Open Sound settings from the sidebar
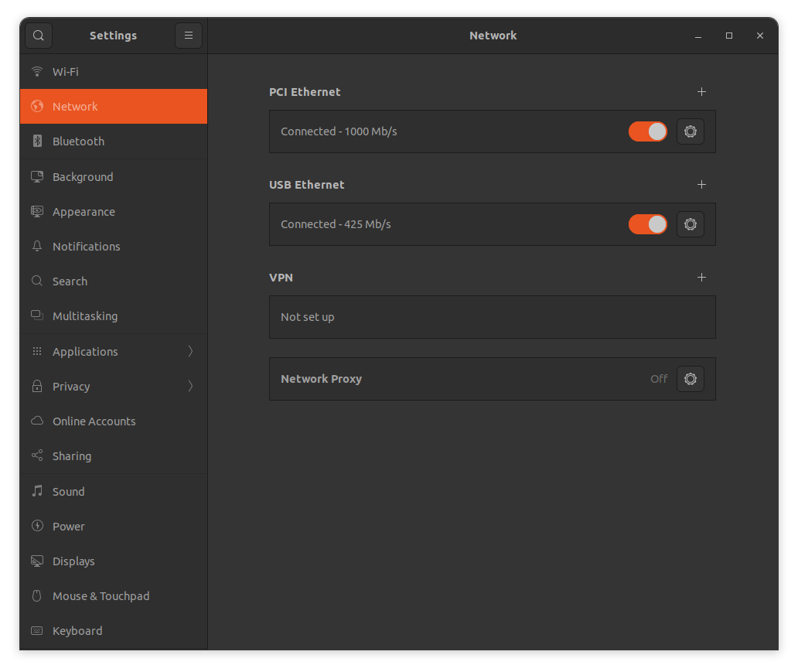This screenshot has height=672, width=798. pos(68,492)
